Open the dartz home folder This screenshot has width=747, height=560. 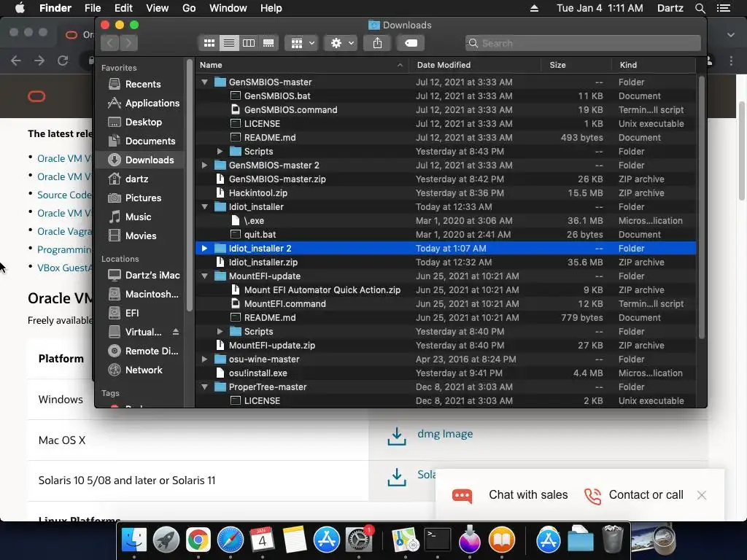pos(139,179)
